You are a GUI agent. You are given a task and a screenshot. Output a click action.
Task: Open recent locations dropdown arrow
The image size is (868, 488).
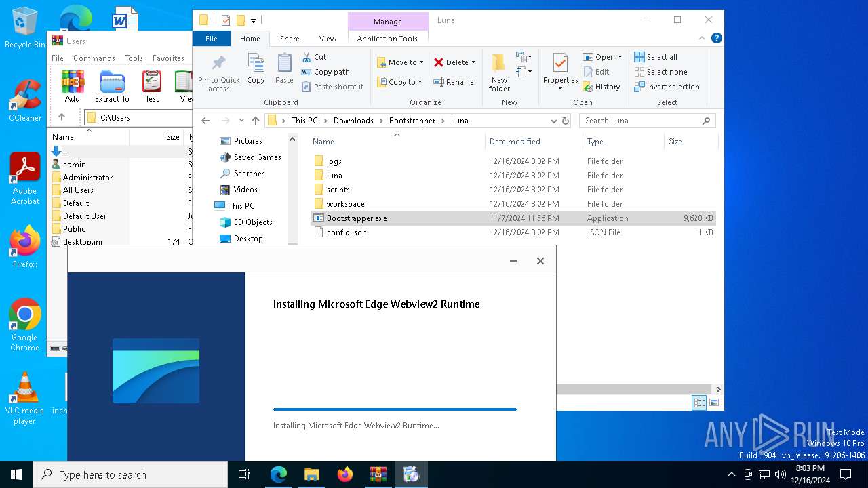pos(241,121)
